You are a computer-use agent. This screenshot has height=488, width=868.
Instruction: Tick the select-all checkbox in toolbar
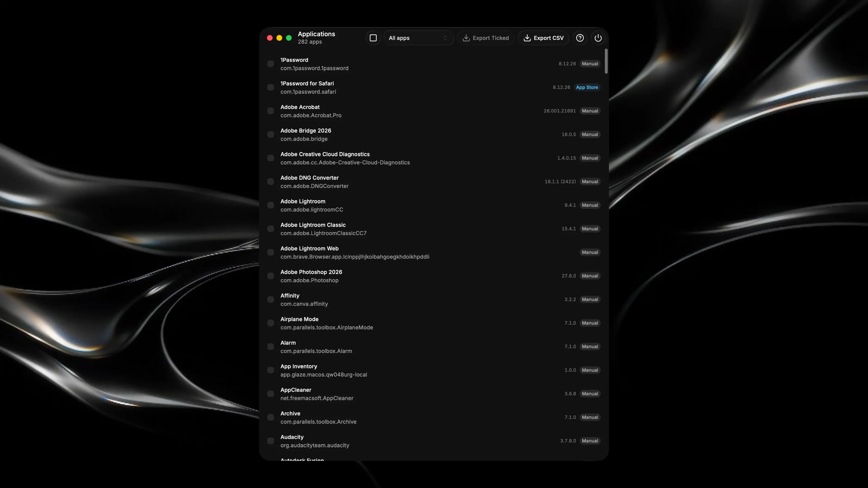click(x=373, y=38)
